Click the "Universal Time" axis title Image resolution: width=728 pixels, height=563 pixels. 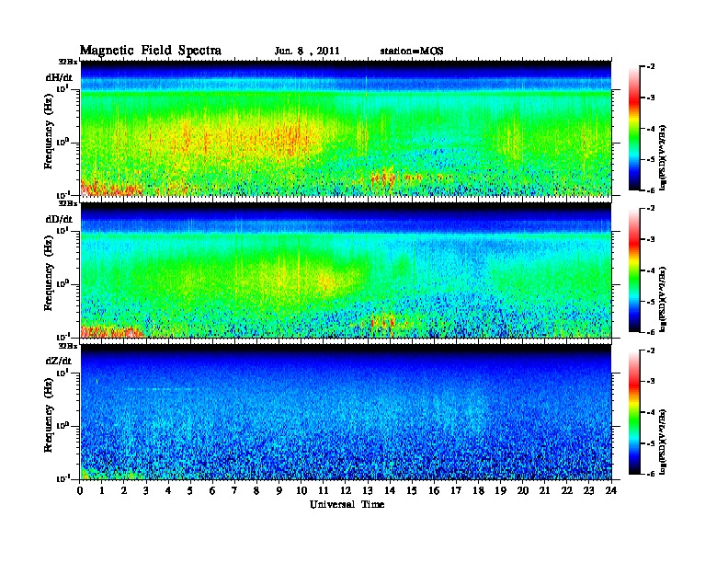point(347,504)
